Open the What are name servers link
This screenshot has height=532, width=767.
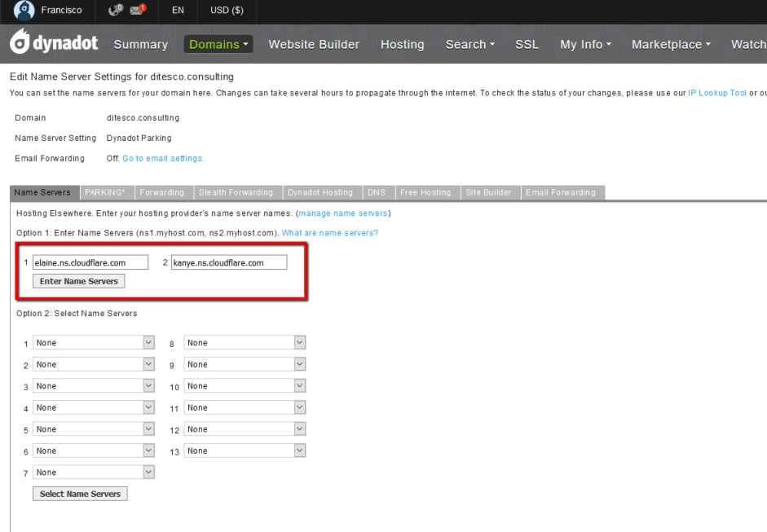[x=329, y=233]
